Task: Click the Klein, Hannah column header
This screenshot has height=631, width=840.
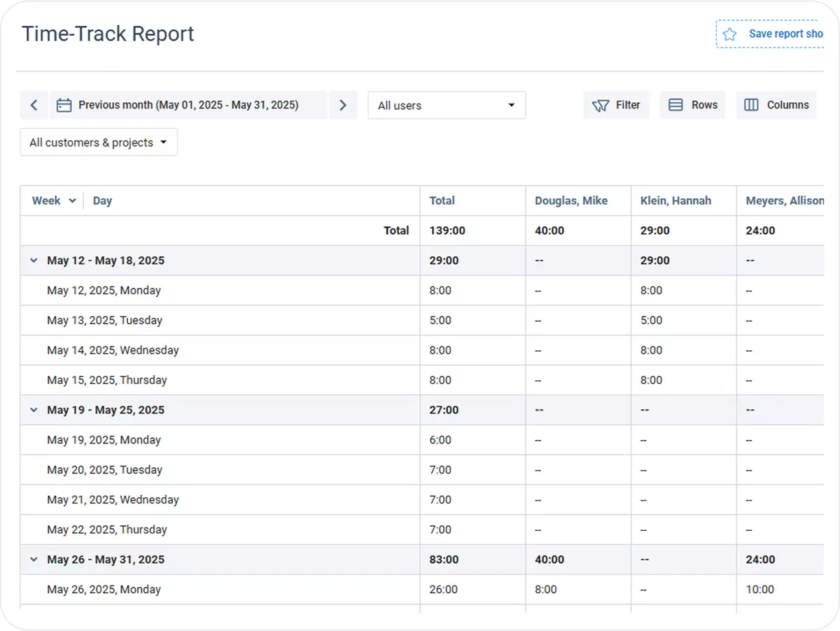Action: [675, 200]
